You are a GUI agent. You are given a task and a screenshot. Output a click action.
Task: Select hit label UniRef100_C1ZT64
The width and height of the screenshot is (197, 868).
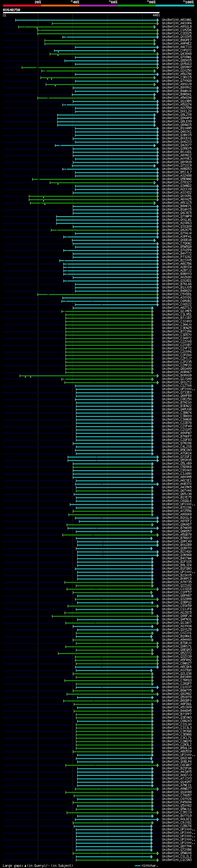coord(177,386)
